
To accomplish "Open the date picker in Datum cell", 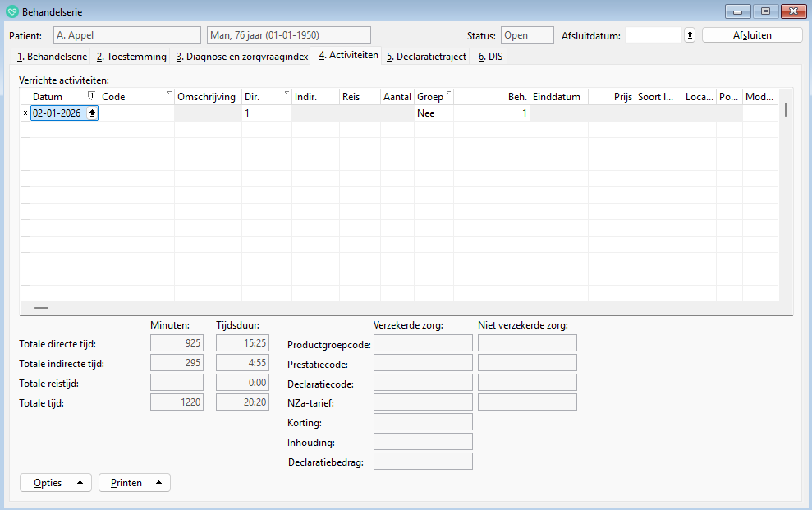I will 92,113.
